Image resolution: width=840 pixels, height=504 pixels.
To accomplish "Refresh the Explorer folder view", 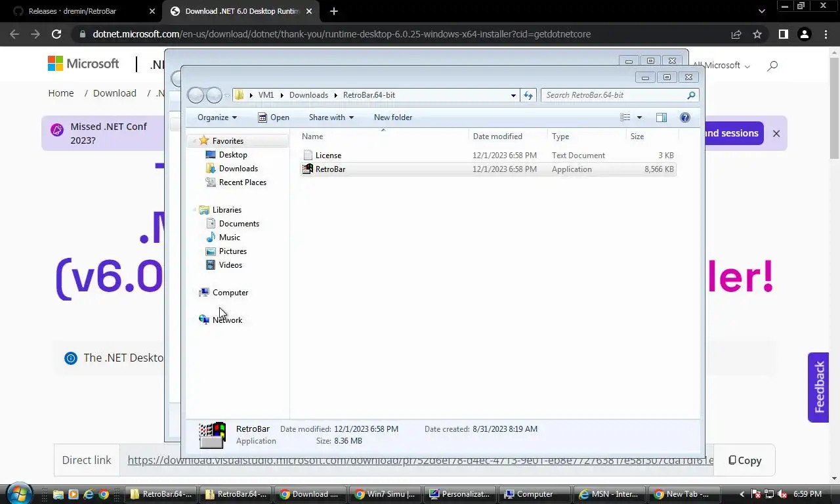I will [x=528, y=95].
